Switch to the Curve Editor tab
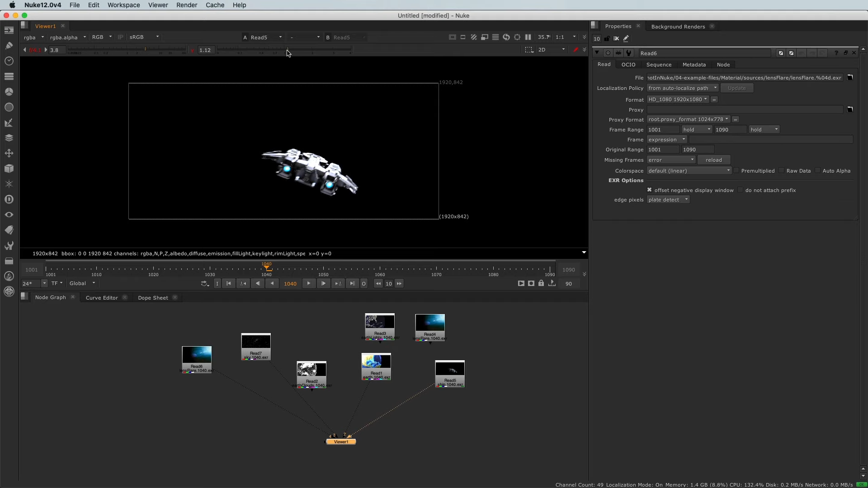868x488 pixels. (102, 297)
